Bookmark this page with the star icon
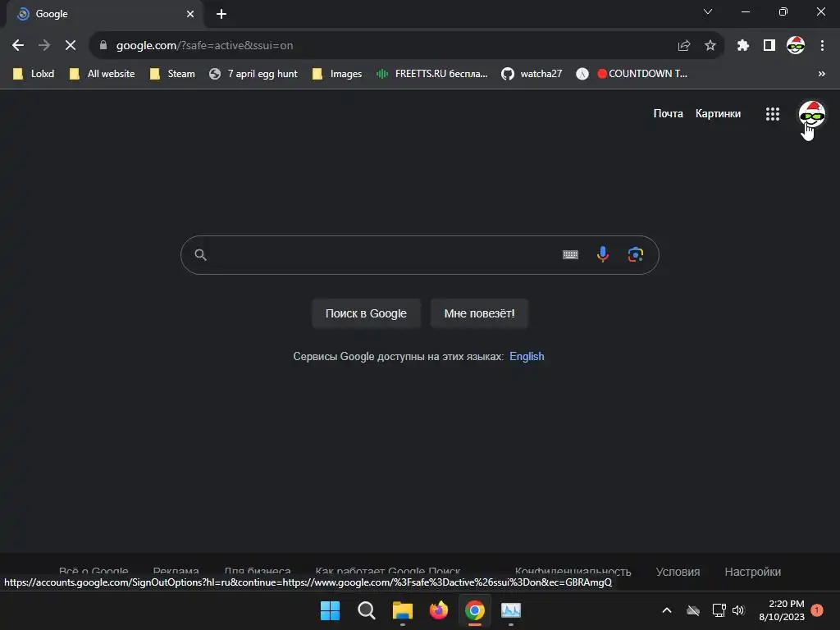The height and width of the screenshot is (630, 840). point(710,46)
